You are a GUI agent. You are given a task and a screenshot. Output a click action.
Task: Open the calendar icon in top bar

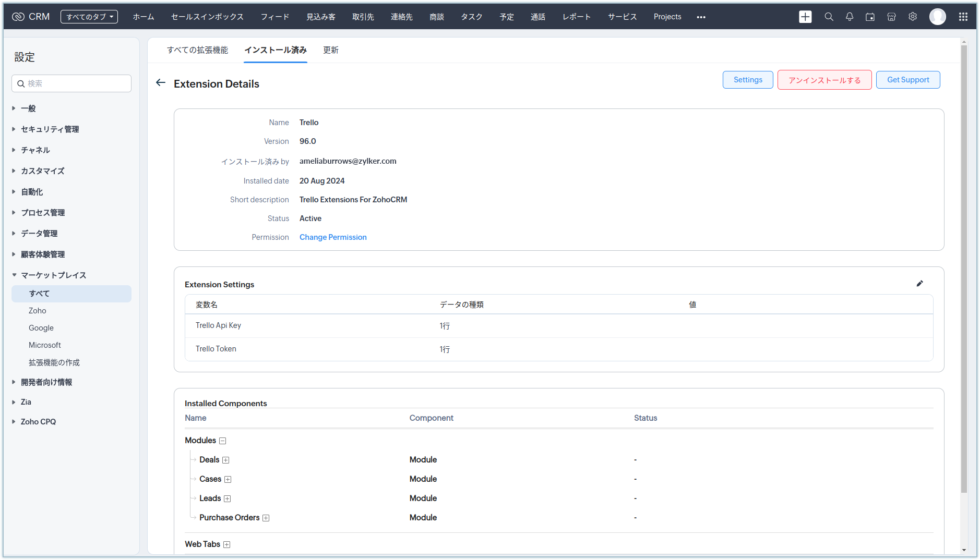(x=870, y=17)
